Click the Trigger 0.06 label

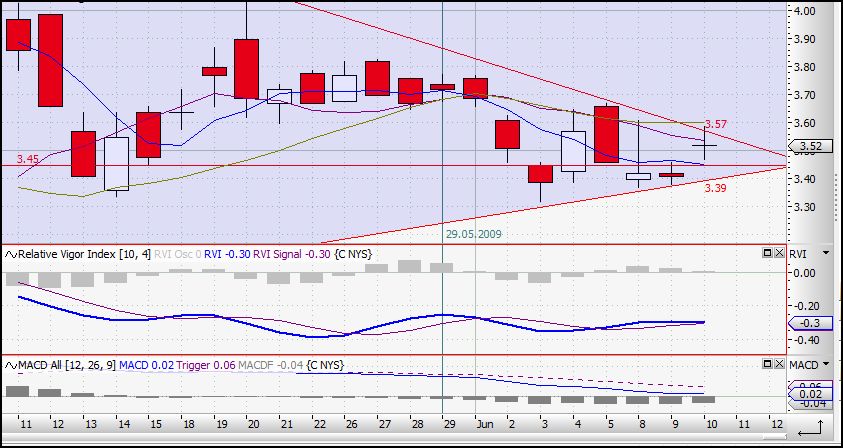point(206,365)
